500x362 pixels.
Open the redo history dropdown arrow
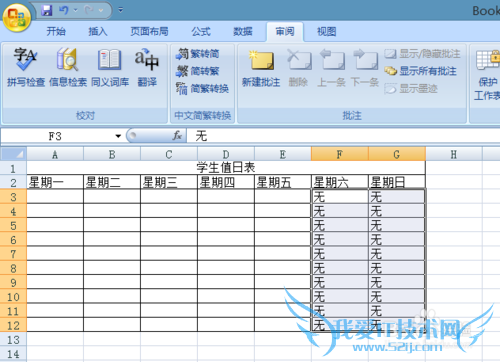(101, 10)
